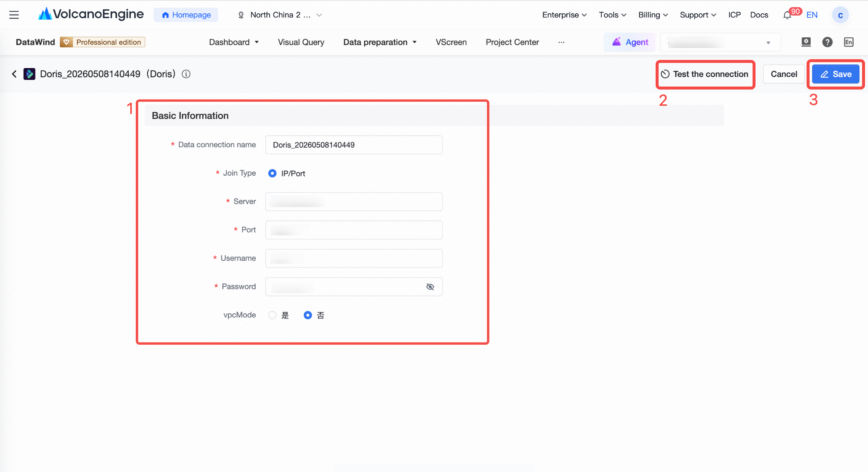The width and height of the screenshot is (868, 472).
Task: Select the IP/Port join type
Action: click(272, 173)
